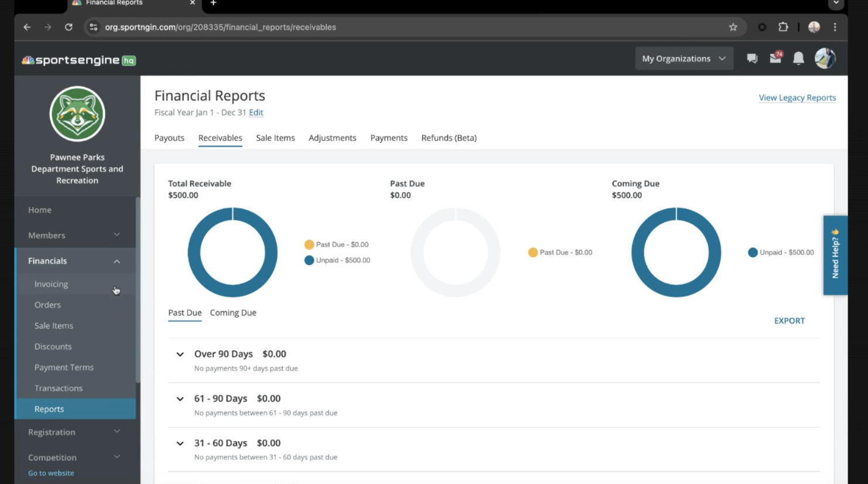Click the Pawnee Parks raccoon logo
This screenshot has width=868, height=484.
(77, 114)
